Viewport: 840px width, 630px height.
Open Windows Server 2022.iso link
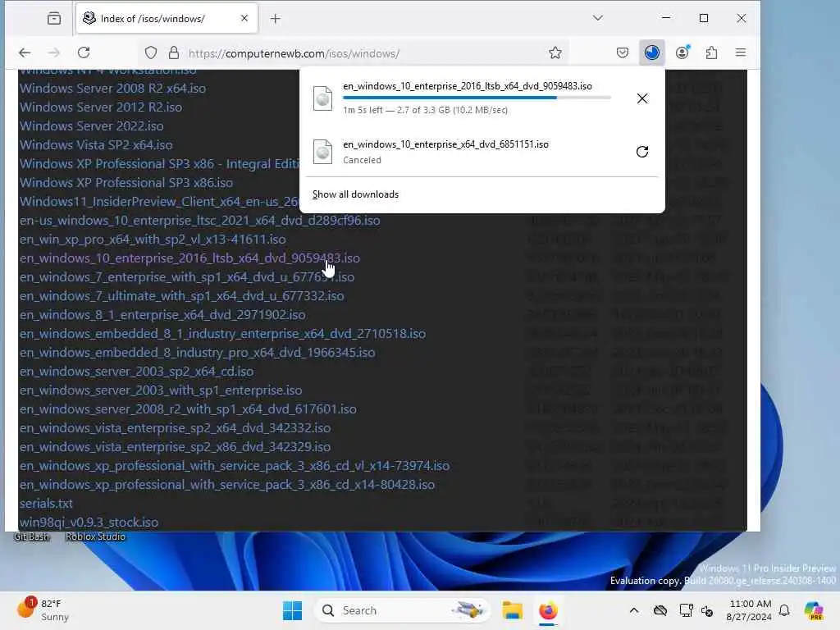coord(92,126)
